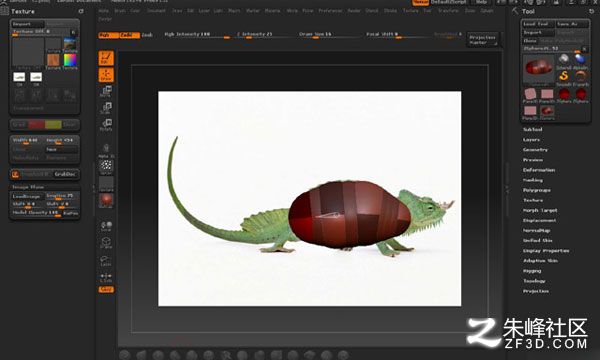Open the Projection Master button
Viewport: 600px width, 360px height.
coord(482,40)
